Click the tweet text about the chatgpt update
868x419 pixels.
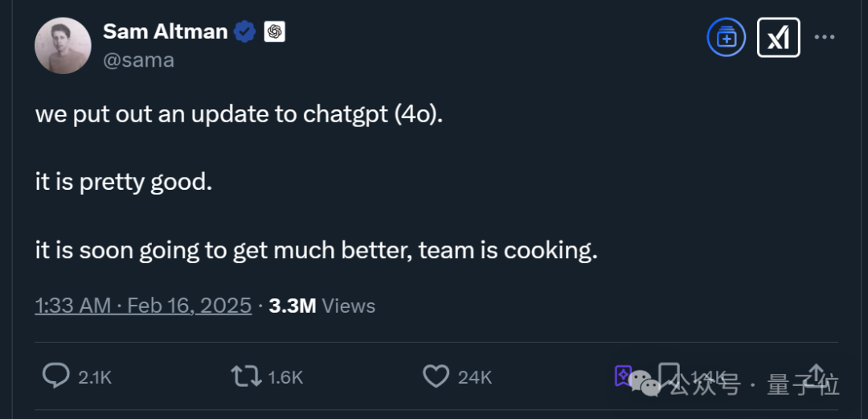tap(239, 114)
